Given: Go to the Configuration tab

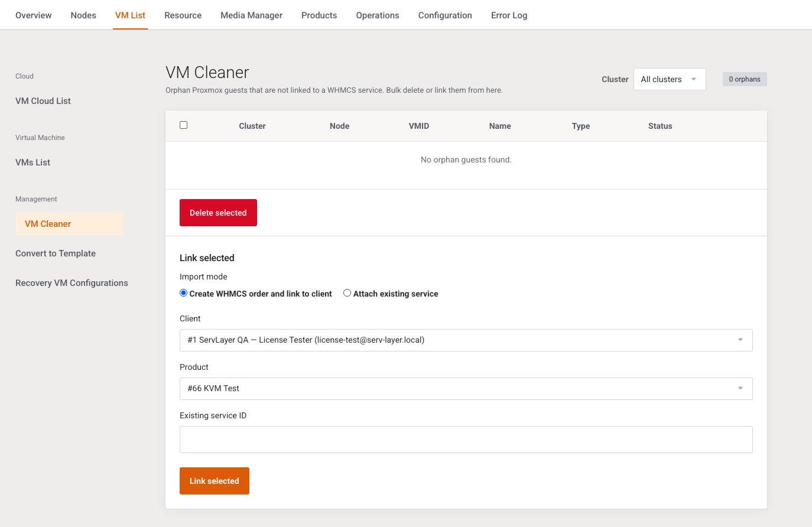Looking at the screenshot, I should coord(445,15).
